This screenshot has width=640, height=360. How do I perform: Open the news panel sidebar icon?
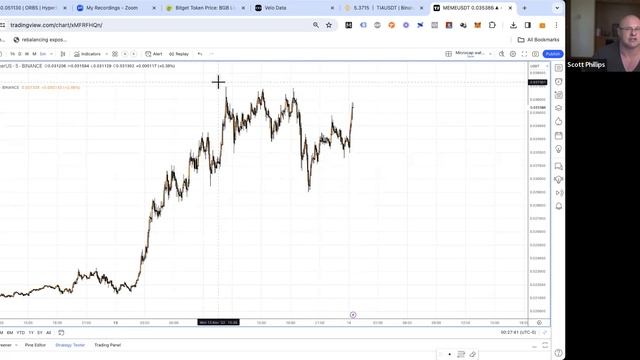point(558,95)
